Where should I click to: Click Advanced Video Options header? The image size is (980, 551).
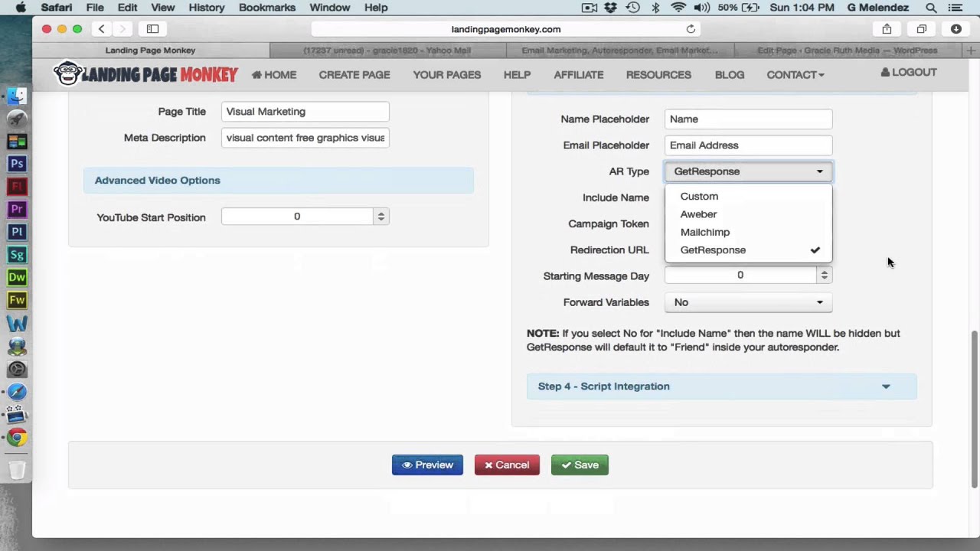278,181
